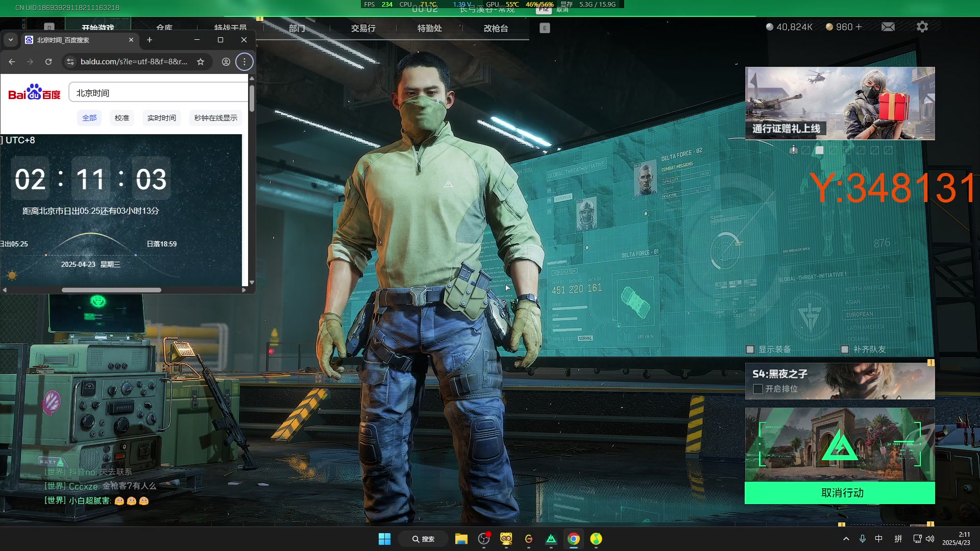
Task: Toggle 补齐队友 checkbox
Action: pos(845,349)
